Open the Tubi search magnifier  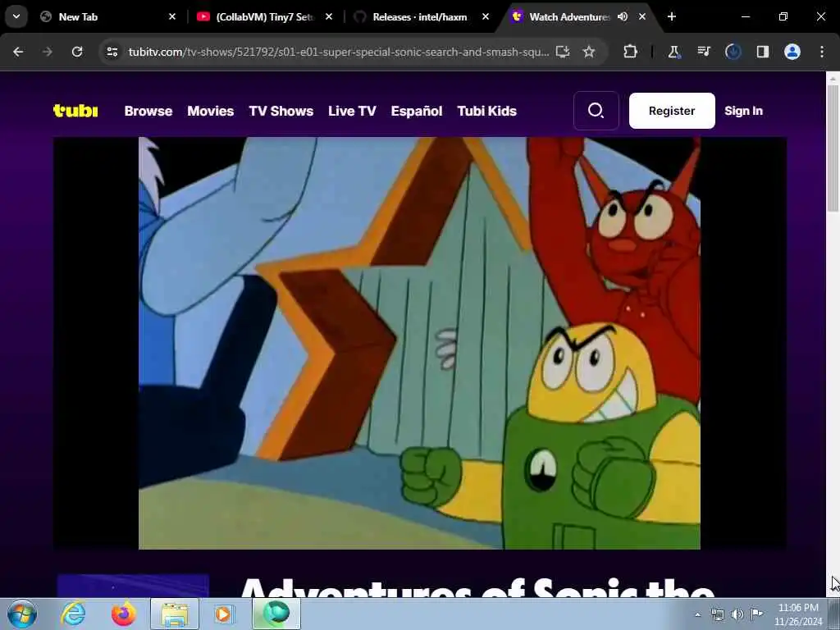tap(596, 111)
